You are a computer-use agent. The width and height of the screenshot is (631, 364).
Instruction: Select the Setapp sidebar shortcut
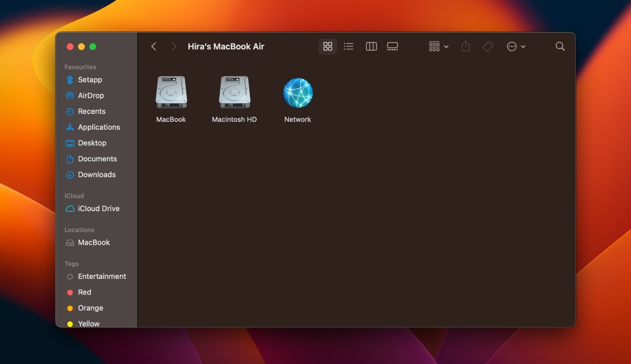click(x=89, y=79)
